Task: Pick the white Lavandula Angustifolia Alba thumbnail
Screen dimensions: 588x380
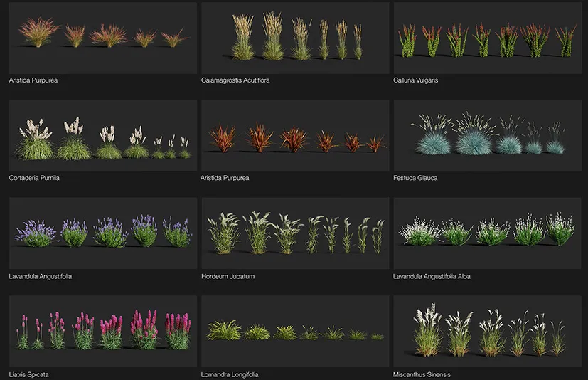Action: pyautogui.click(x=488, y=233)
